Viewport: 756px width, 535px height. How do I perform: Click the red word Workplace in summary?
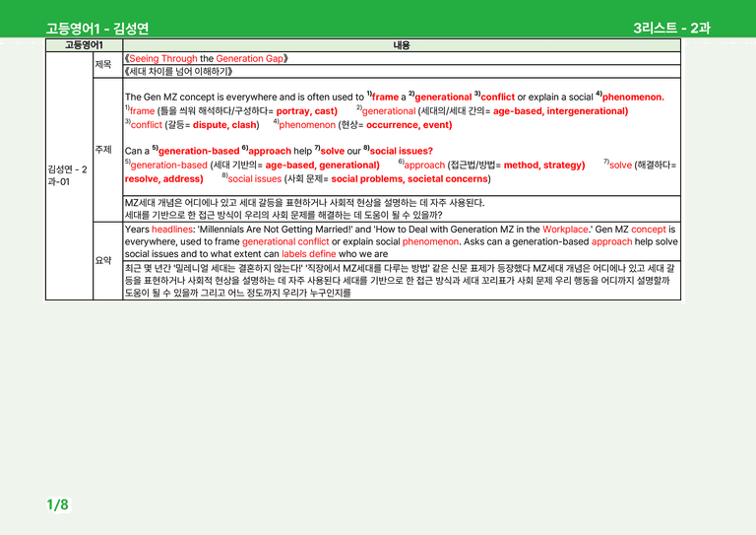(x=566, y=230)
